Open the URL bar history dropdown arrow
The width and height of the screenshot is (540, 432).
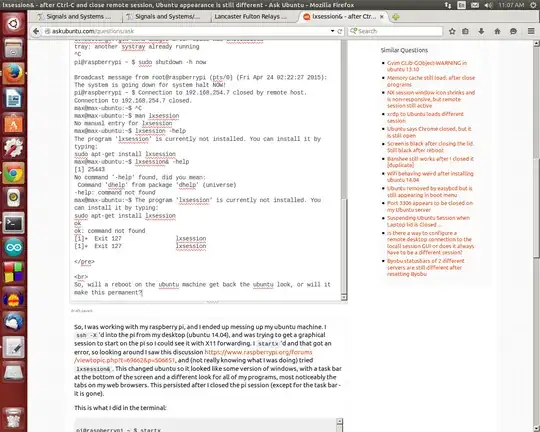click(x=332, y=31)
